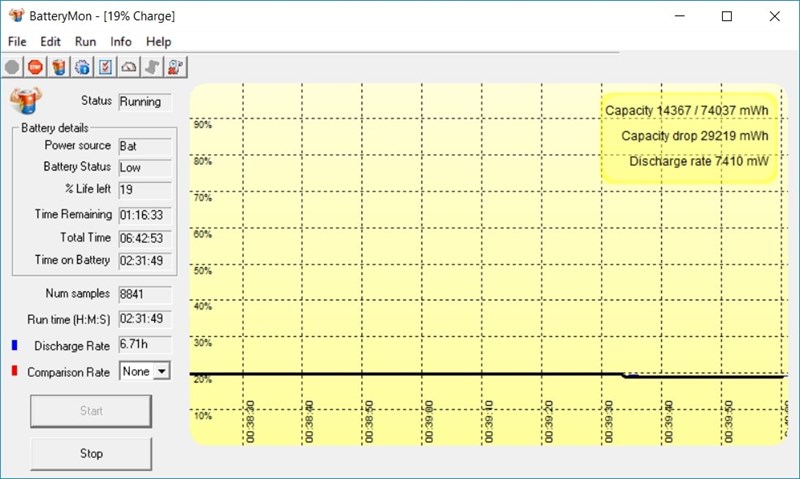The height and width of the screenshot is (479, 800).
Task: Click the red Comparison Rate color marker
Action: coord(14,371)
